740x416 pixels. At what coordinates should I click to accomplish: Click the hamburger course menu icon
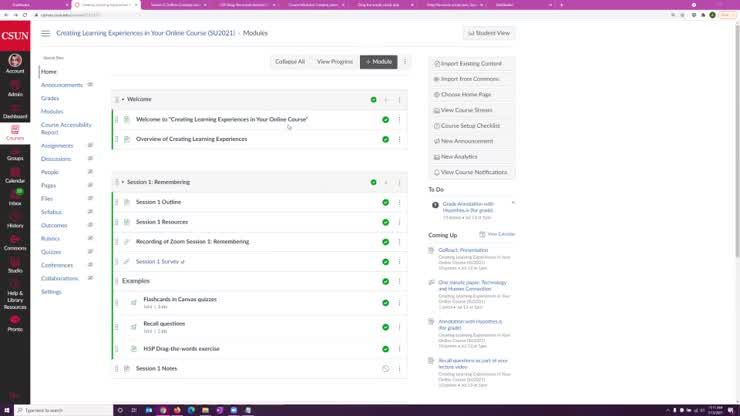(45, 33)
